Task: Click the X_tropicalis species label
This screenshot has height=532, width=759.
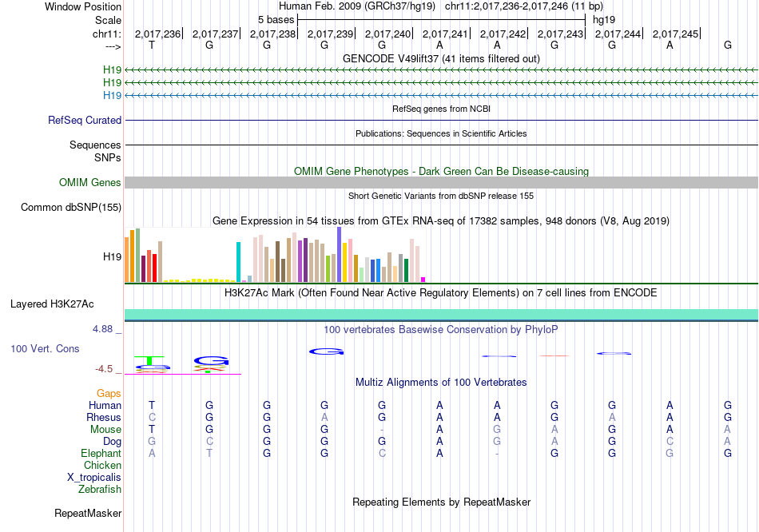Action: [x=94, y=478]
